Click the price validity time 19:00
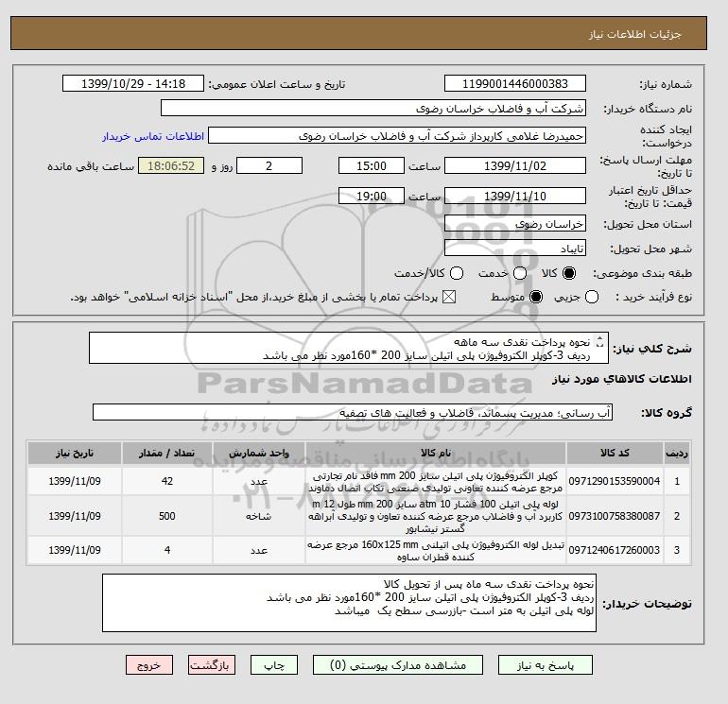 pos(372,196)
